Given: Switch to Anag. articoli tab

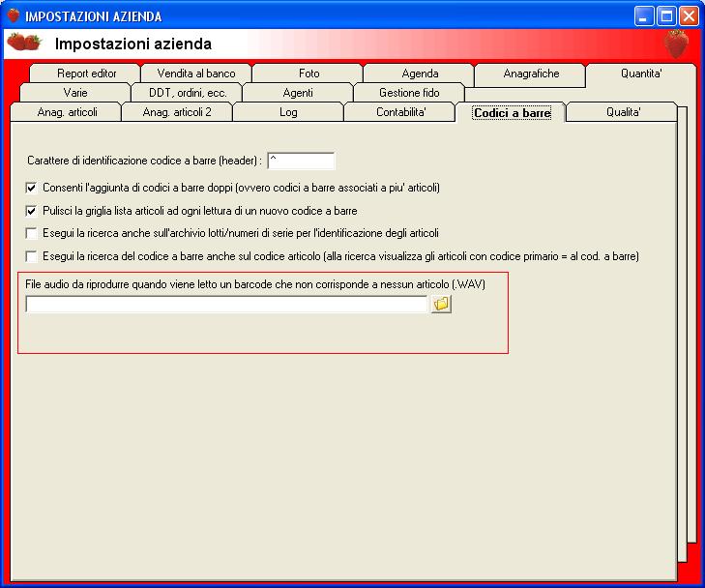Looking at the screenshot, I should [67, 112].
